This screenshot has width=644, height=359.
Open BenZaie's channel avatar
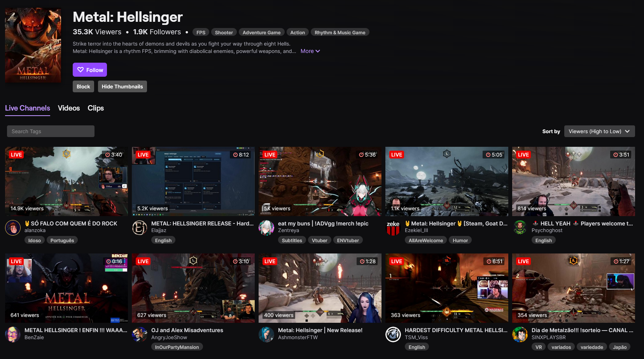(13, 334)
